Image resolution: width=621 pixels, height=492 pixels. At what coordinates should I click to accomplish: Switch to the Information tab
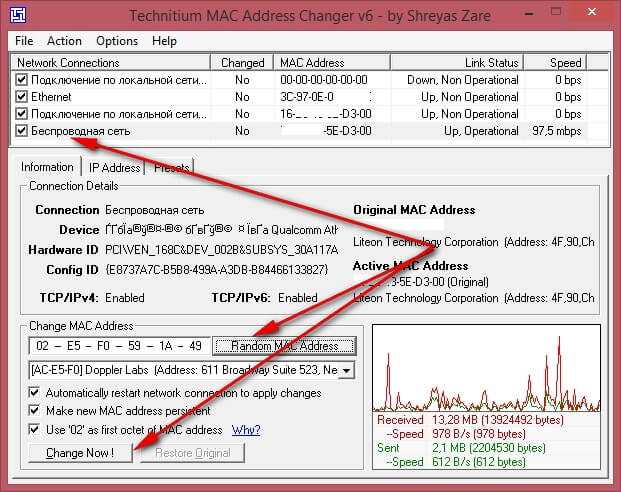pyautogui.click(x=47, y=167)
